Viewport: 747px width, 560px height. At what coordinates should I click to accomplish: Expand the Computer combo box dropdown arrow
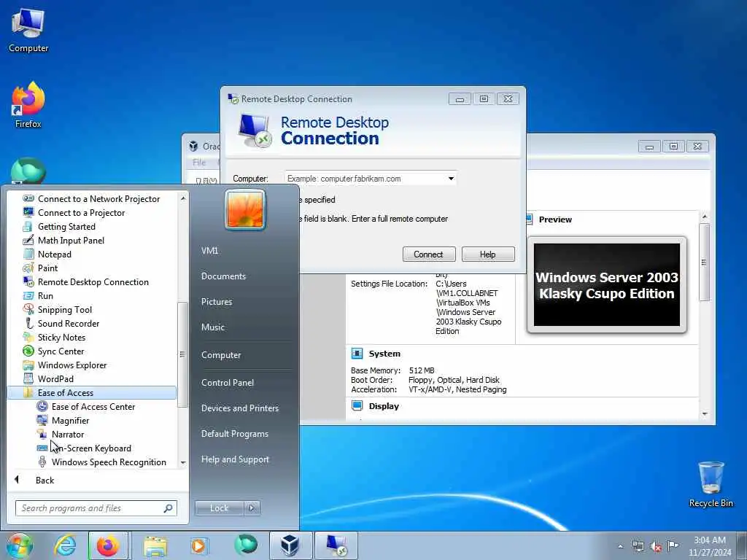[x=451, y=179]
